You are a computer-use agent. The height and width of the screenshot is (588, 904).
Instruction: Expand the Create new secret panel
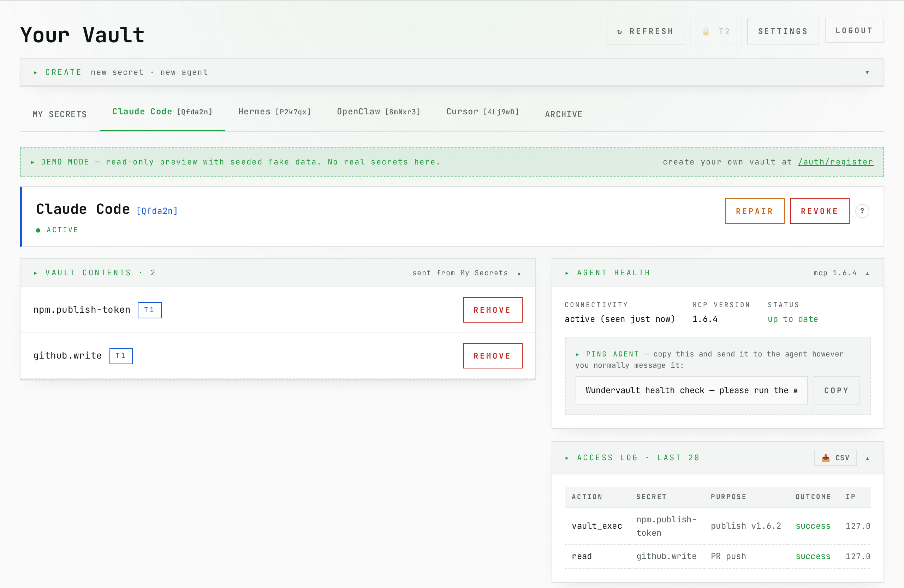tap(452, 72)
